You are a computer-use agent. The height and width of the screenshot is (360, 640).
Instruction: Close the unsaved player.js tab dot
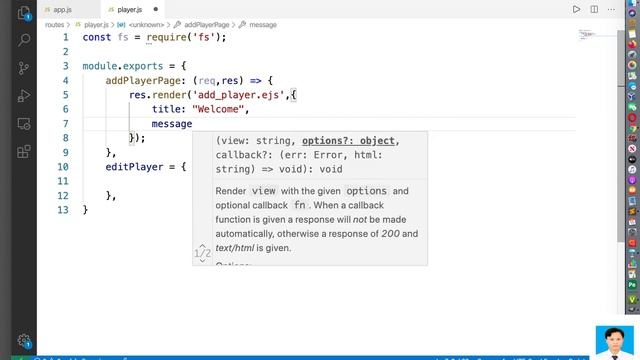pyautogui.click(x=156, y=9)
